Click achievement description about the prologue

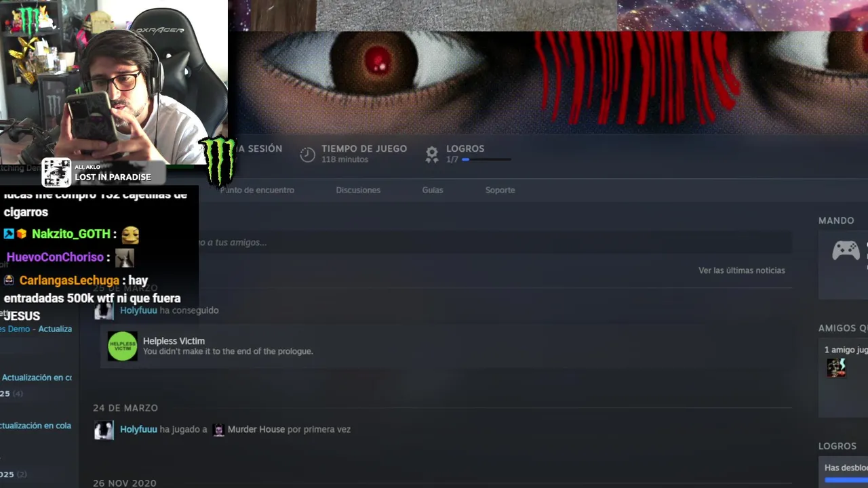point(228,352)
